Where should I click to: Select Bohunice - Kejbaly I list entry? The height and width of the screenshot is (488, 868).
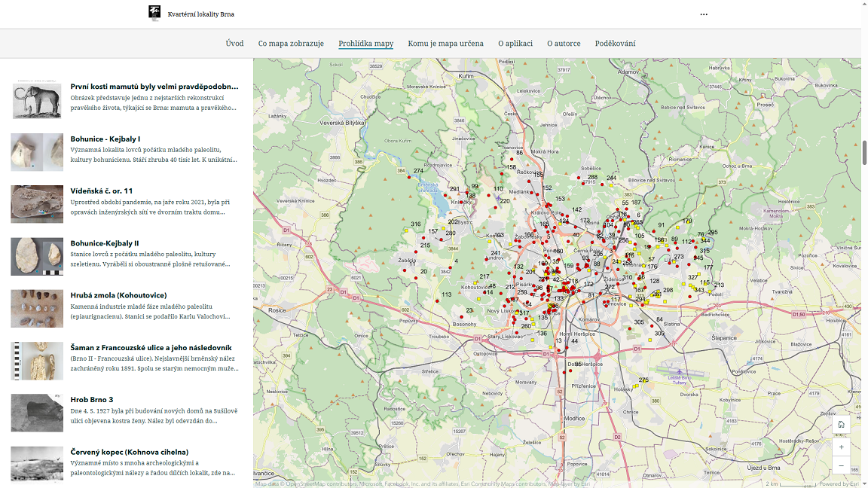pos(105,139)
